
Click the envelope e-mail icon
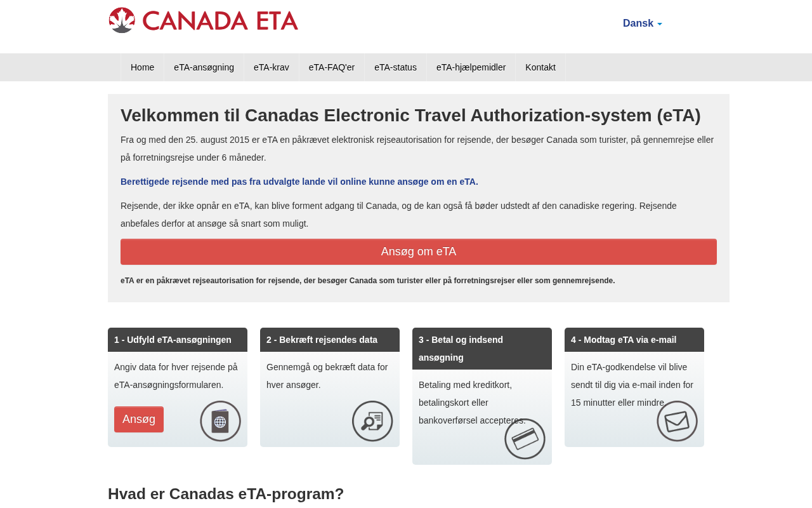(x=677, y=421)
